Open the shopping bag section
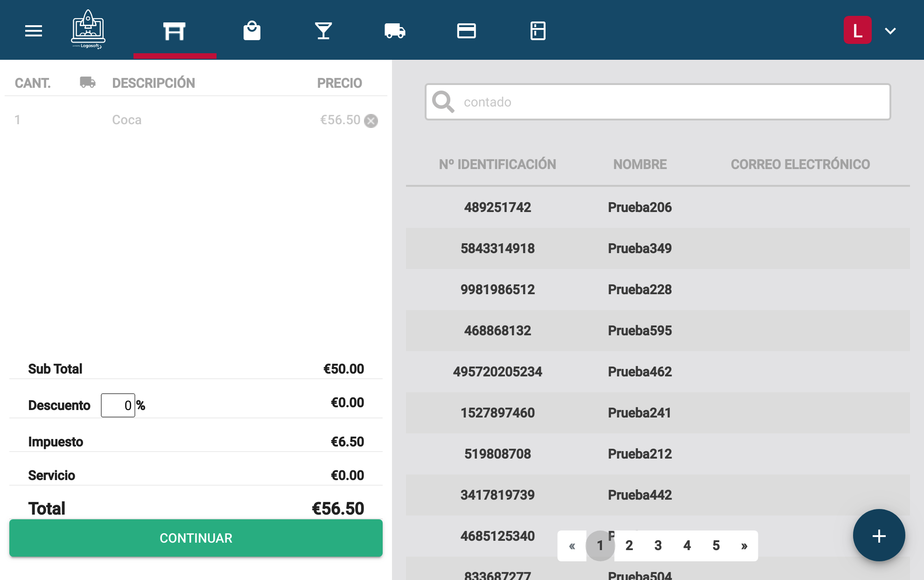 (x=252, y=31)
